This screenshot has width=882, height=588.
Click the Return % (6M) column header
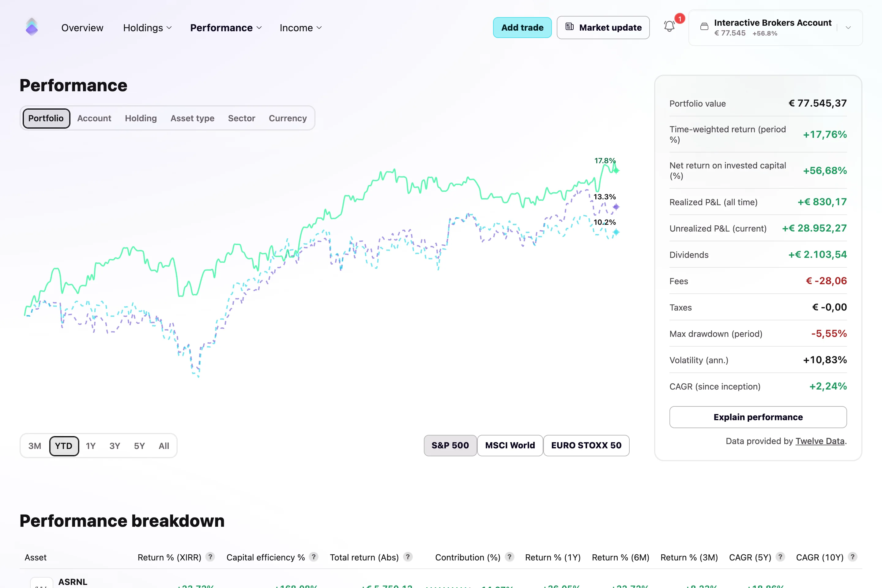click(x=621, y=557)
